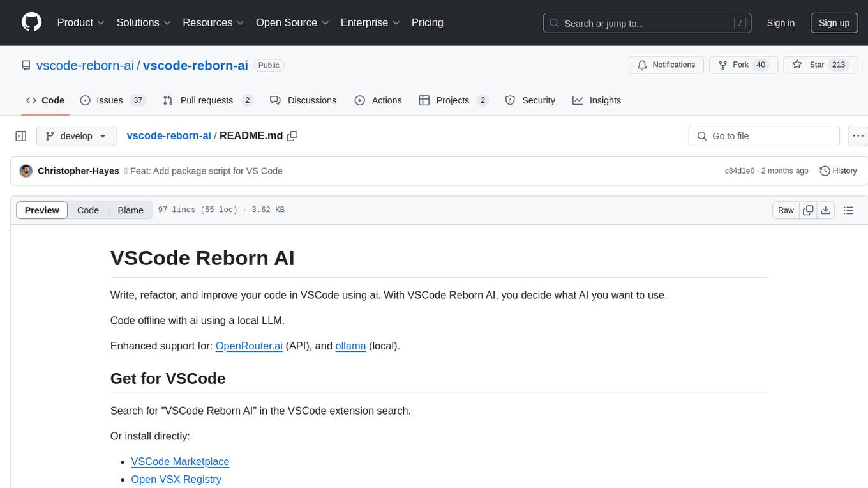Expand the Product menu
The width and height of the screenshot is (868, 488).
81,22
